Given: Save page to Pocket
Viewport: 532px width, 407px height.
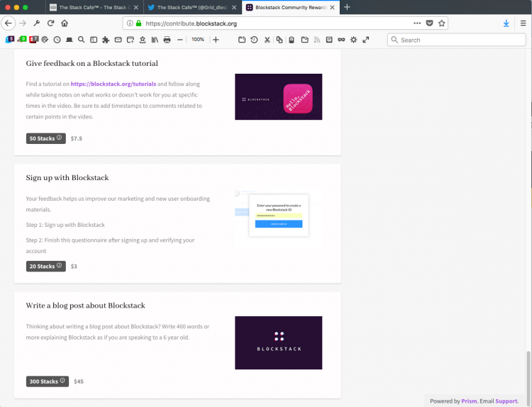Looking at the screenshot, I should pyautogui.click(x=430, y=23).
